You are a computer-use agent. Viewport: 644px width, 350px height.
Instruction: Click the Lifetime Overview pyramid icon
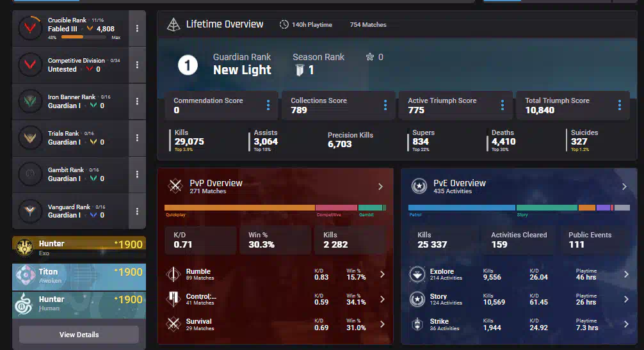pyautogui.click(x=173, y=24)
